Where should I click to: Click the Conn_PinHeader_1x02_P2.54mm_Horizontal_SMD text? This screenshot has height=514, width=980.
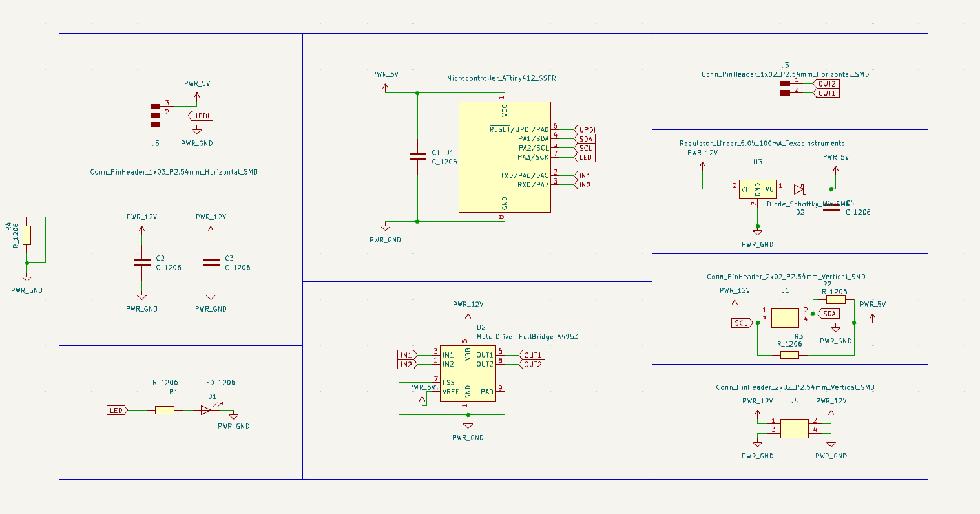[x=785, y=74]
